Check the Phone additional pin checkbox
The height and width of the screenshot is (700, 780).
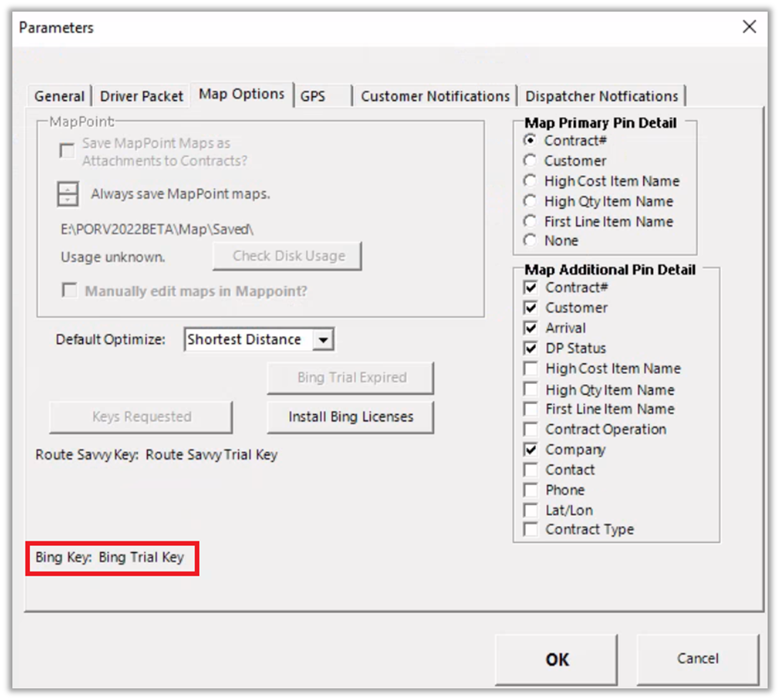tap(531, 490)
